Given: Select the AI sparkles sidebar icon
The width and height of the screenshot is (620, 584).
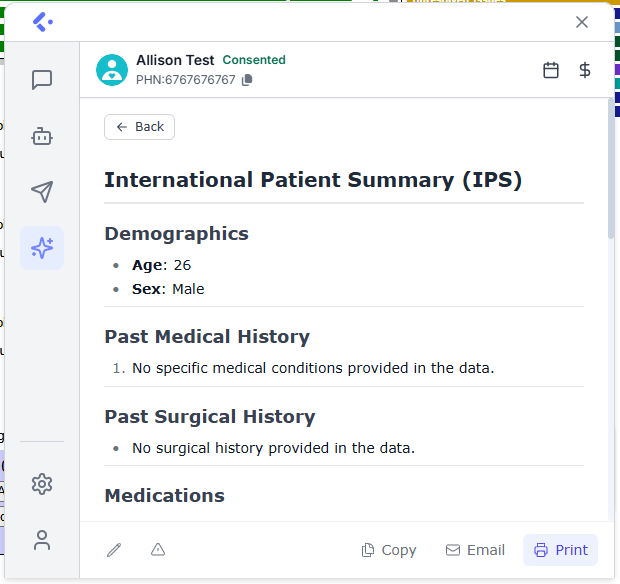Looking at the screenshot, I should [x=42, y=248].
